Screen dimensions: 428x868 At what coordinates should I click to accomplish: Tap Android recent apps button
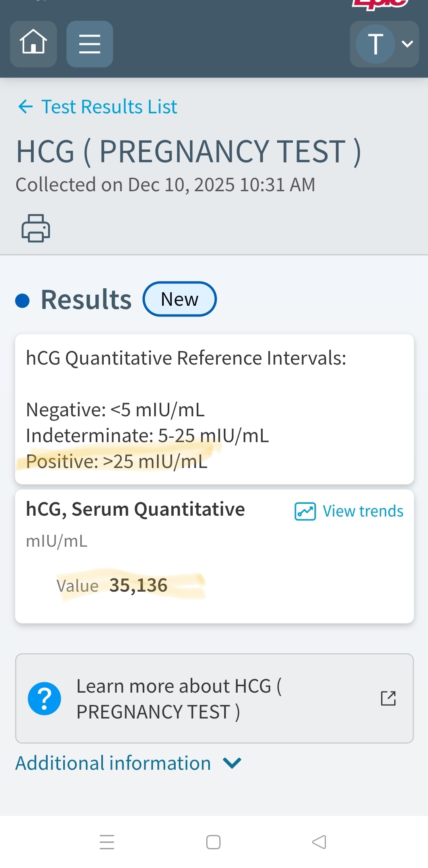pyautogui.click(x=107, y=842)
